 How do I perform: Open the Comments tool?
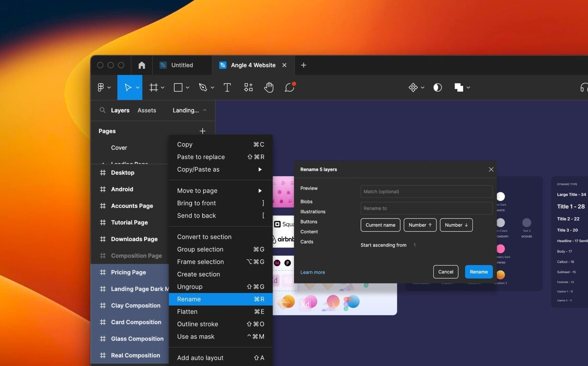click(x=290, y=88)
